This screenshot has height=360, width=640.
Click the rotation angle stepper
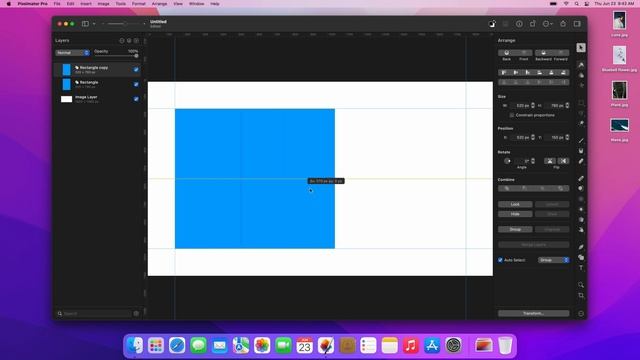[x=533, y=161]
